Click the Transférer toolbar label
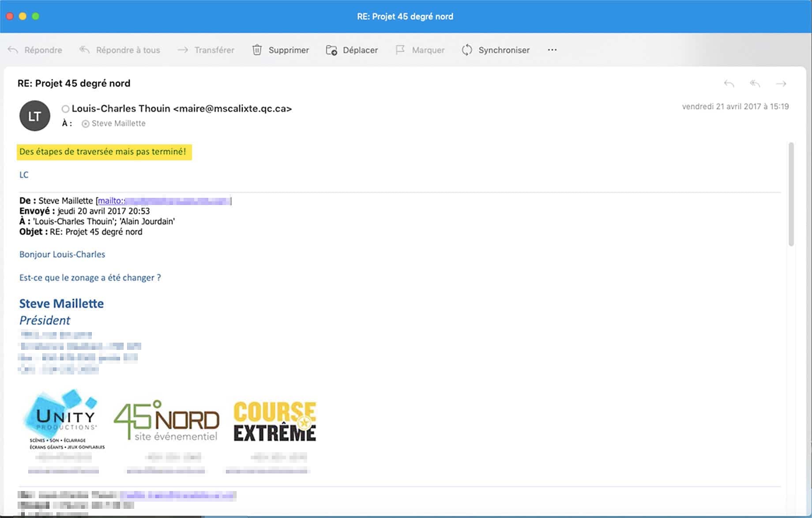The image size is (812, 518). tap(214, 50)
